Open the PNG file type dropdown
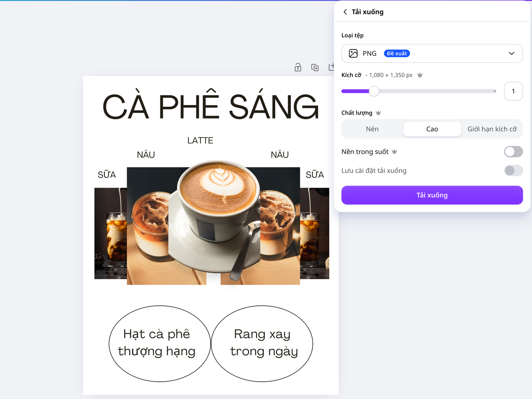The height and width of the screenshot is (399, 532). (x=432, y=54)
